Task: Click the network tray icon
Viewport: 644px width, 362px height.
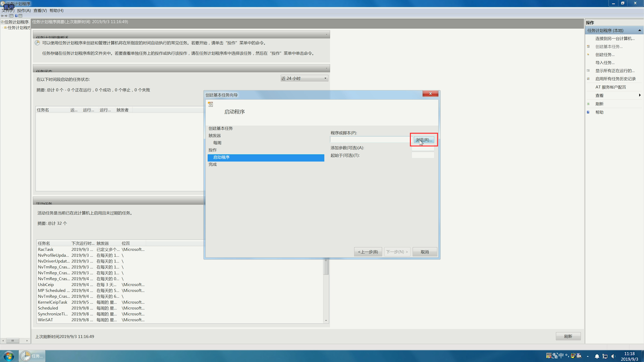Action: tap(605, 356)
